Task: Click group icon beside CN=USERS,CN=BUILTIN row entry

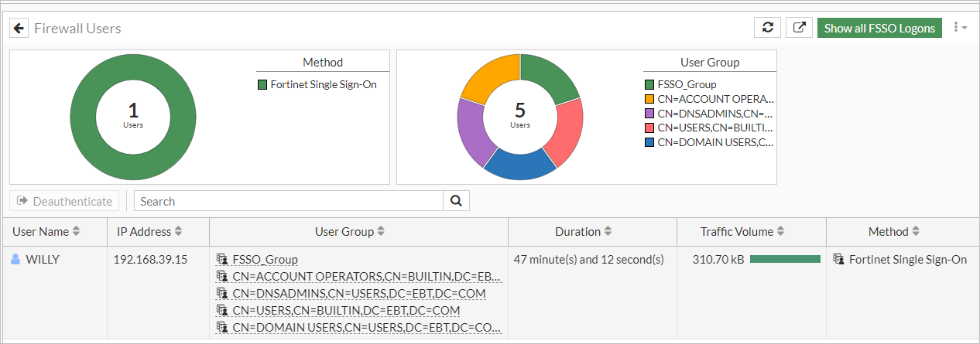Action: click(x=222, y=310)
